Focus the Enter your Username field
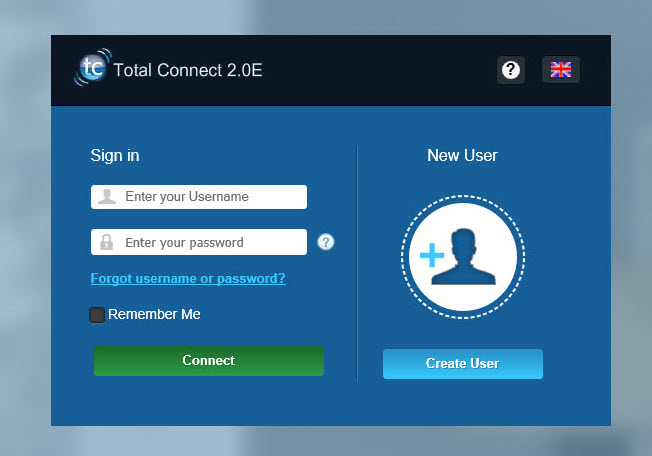 click(x=210, y=197)
